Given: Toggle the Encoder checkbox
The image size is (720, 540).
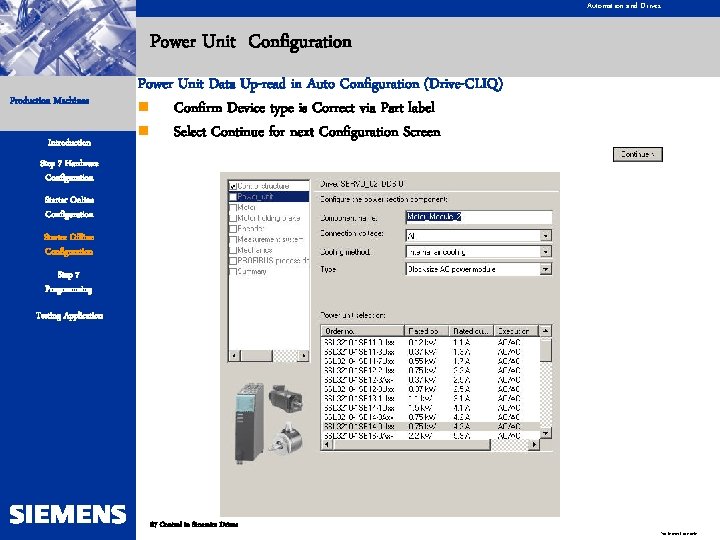Looking at the screenshot, I should click(233, 229).
